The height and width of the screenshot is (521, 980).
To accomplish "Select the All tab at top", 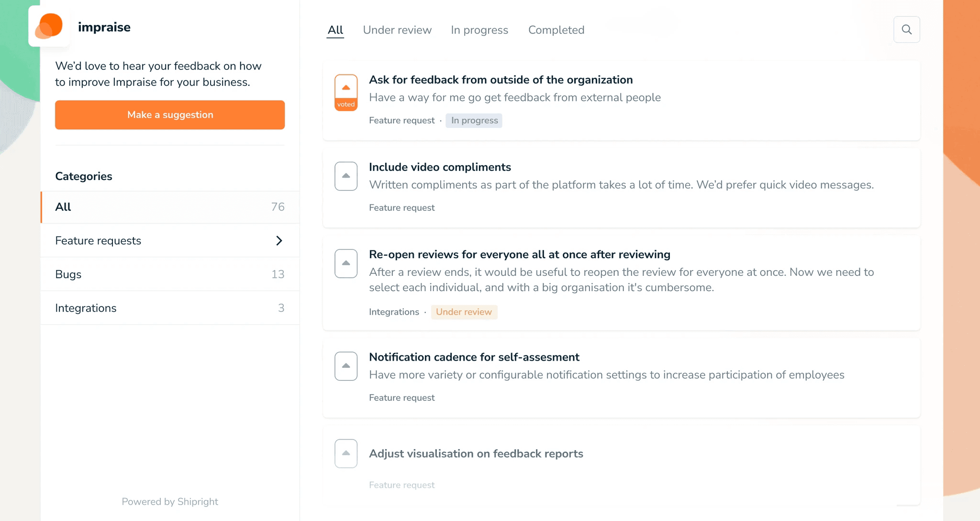I will pos(335,30).
